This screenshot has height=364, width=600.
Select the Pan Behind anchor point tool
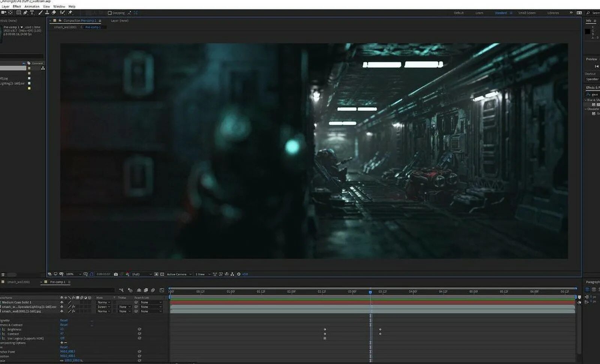tap(10, 13)
